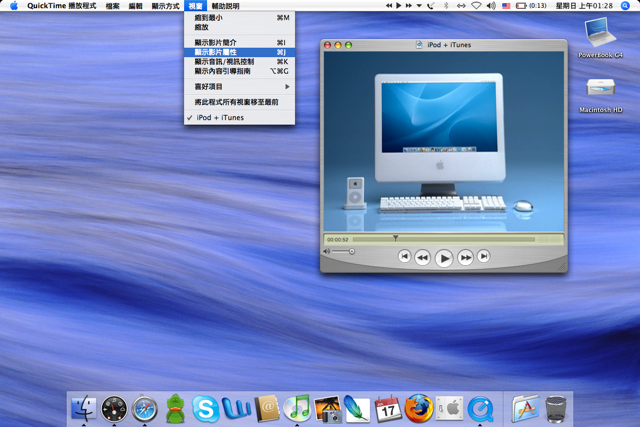Launch Microsoft Word from the Dock
The height and width of the screenshot is (427, 640).
click(x=236, y=409)
